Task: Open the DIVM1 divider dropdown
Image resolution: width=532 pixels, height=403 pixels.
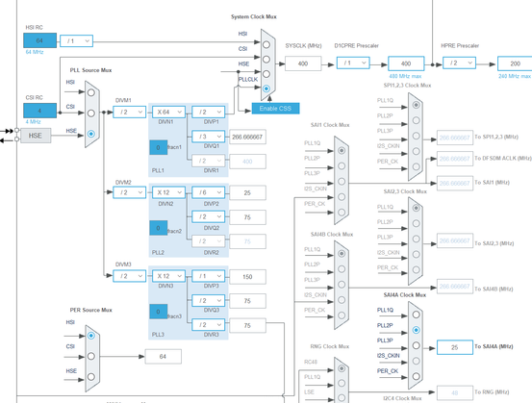Action: (129, 112)
